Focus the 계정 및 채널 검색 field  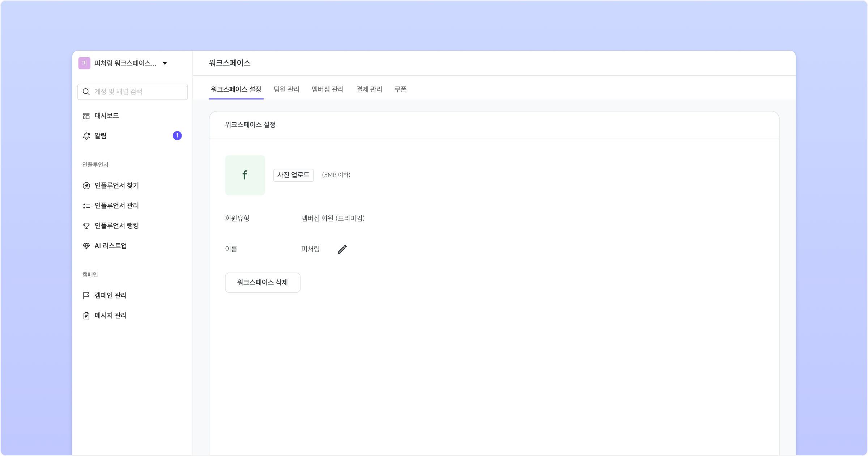[137, 92]
